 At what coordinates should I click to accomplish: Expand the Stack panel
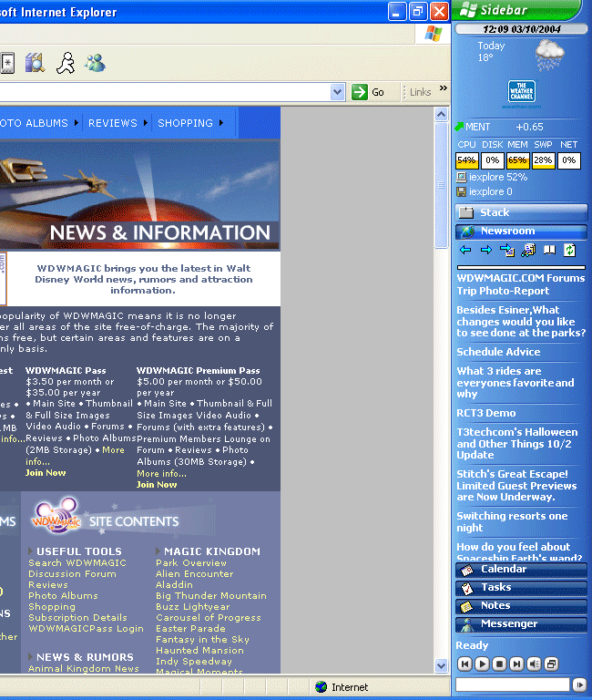(x=521, y=212)
